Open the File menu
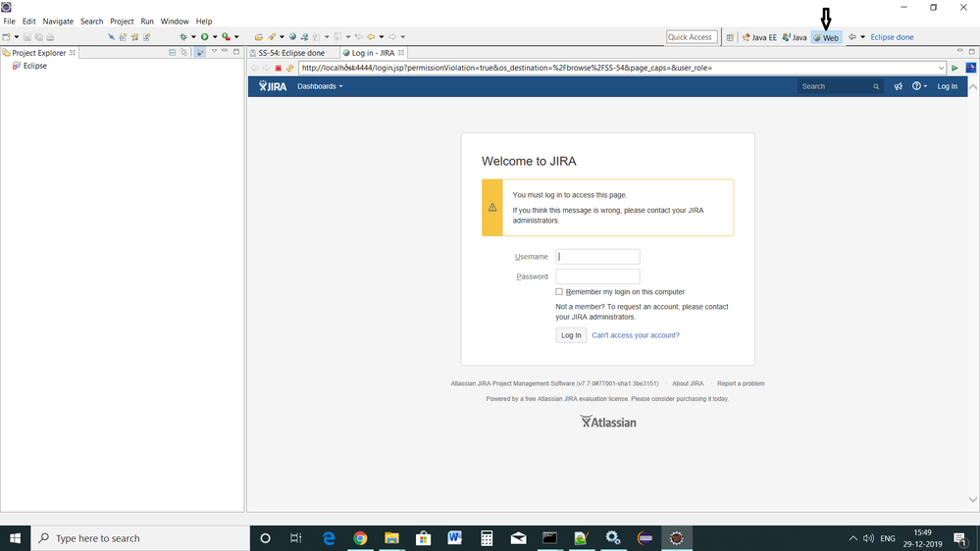 (10, 22)
